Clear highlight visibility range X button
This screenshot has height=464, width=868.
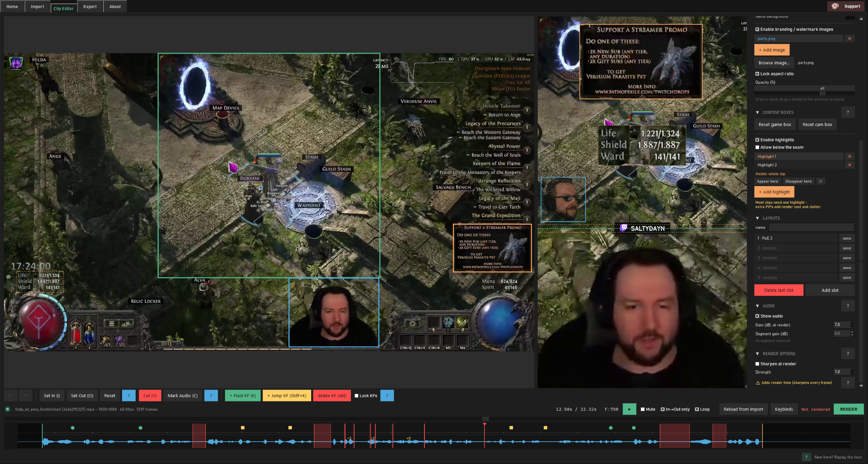(x=821, y=181)
